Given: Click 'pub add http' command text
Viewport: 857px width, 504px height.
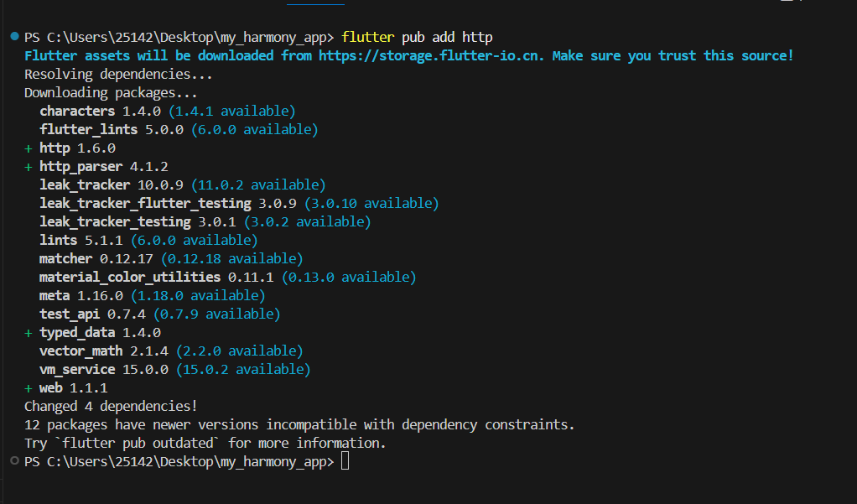Looking at the screenshot, I should (447, 37).
